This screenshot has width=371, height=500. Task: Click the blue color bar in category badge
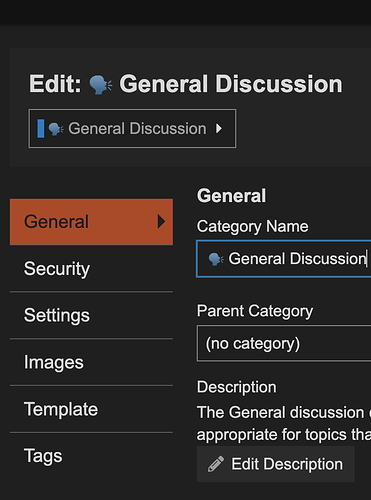pos(41,128)
